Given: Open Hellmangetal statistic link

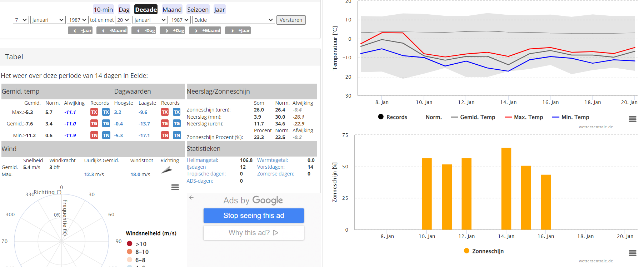Looking at the screenshot, I should coord(202,160).
